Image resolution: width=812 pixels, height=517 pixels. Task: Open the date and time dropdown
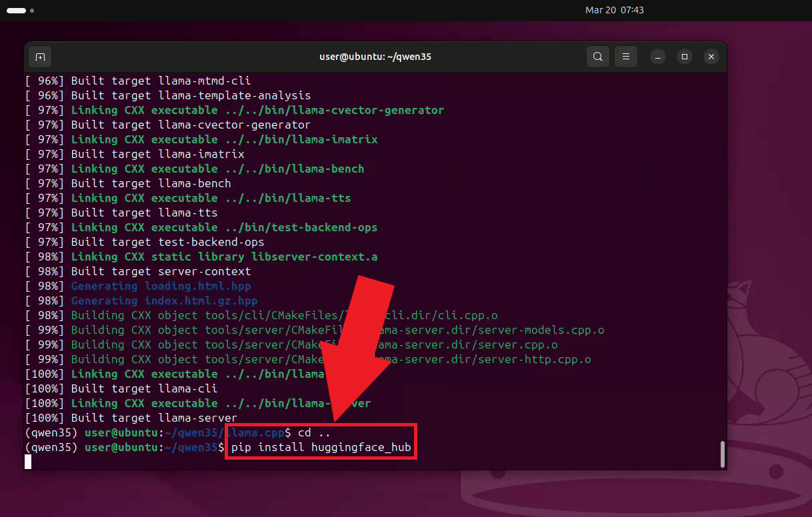(614, 10)
